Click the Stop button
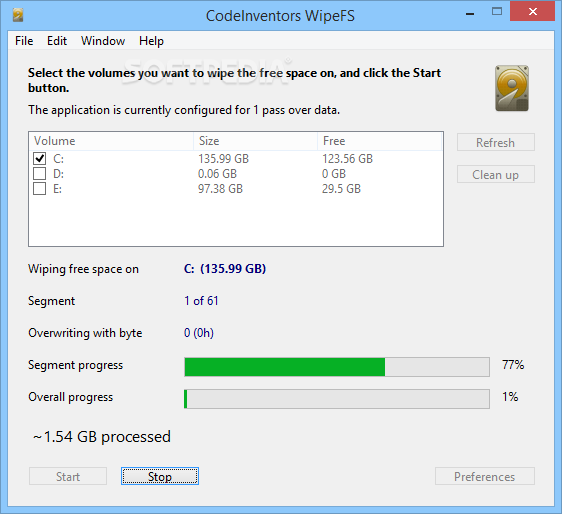This screenshot has width=562, height=514. 160,476
